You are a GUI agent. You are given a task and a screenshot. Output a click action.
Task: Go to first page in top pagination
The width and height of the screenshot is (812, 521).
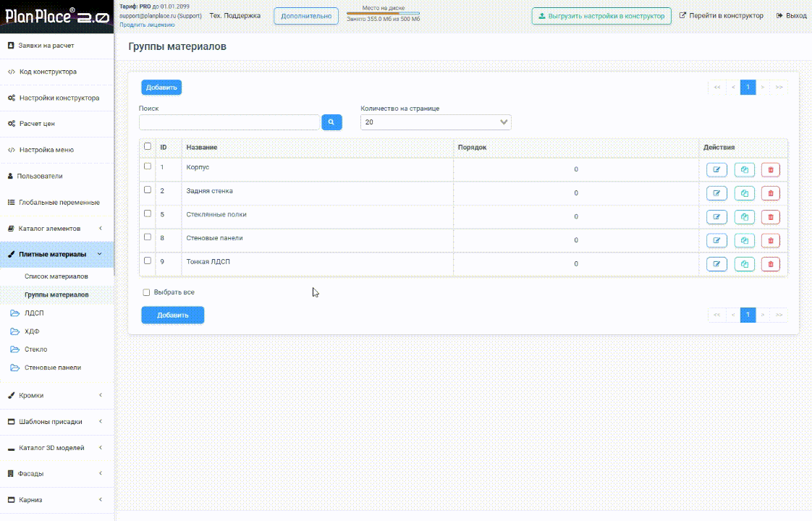[x=716, y=87]
